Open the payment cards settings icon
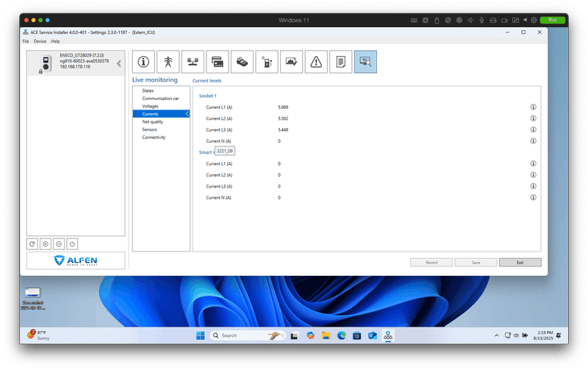 coord(218,62)
